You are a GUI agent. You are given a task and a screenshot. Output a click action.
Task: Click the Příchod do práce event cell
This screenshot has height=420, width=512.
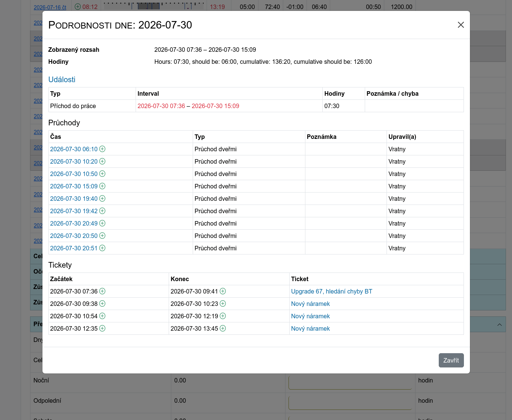tap(92, 106)
